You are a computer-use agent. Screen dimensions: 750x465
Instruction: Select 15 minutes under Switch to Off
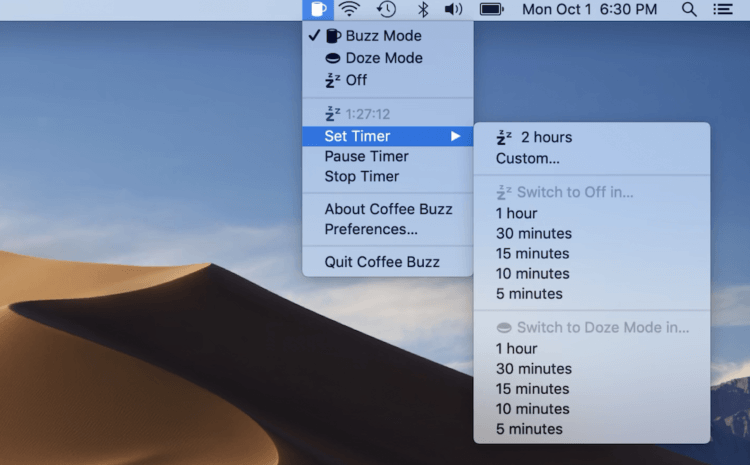pyautogui.click(x=592, y=254)
